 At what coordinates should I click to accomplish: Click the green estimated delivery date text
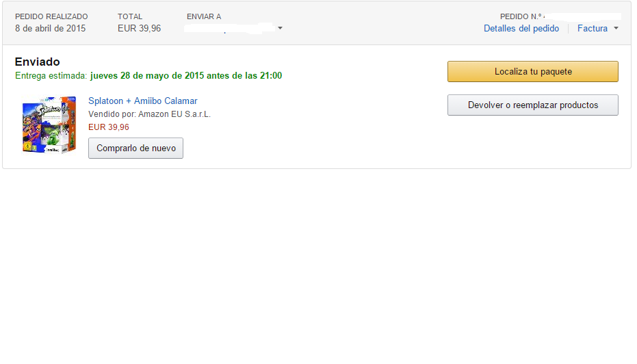pos(185,75)
